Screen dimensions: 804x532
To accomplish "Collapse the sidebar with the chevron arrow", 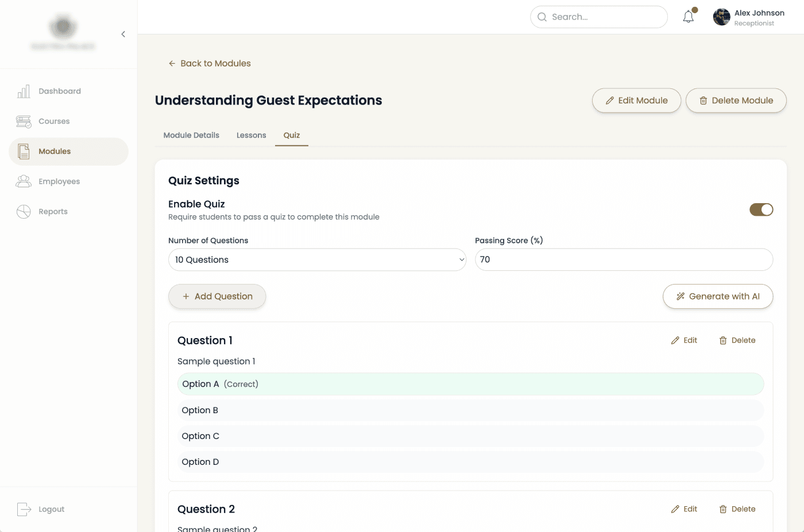I will pyautogui.click(x=123, y=34).
